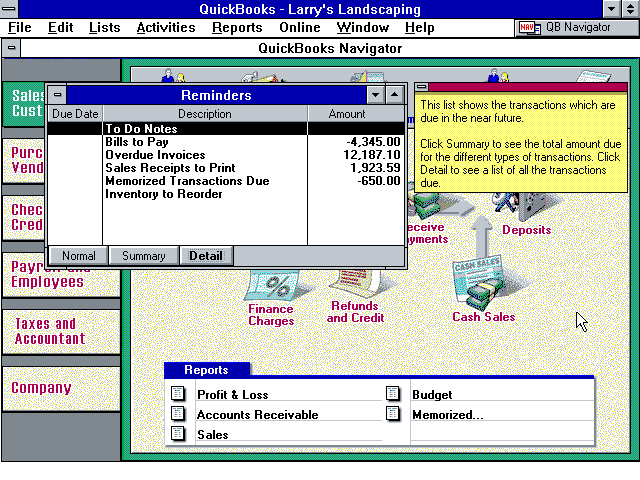Viewport: 640px width, 480px height.
Task: Open the Edit menu
Action: (60, 27)
